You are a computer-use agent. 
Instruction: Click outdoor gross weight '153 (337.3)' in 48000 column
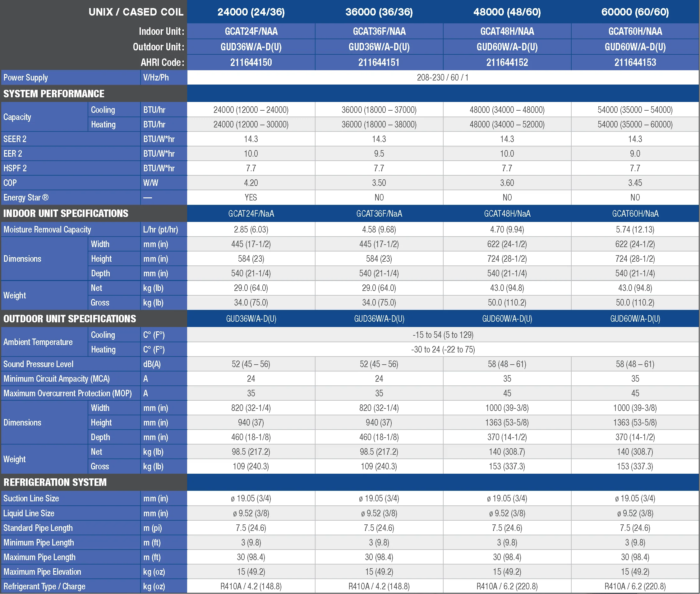point(507,466)
